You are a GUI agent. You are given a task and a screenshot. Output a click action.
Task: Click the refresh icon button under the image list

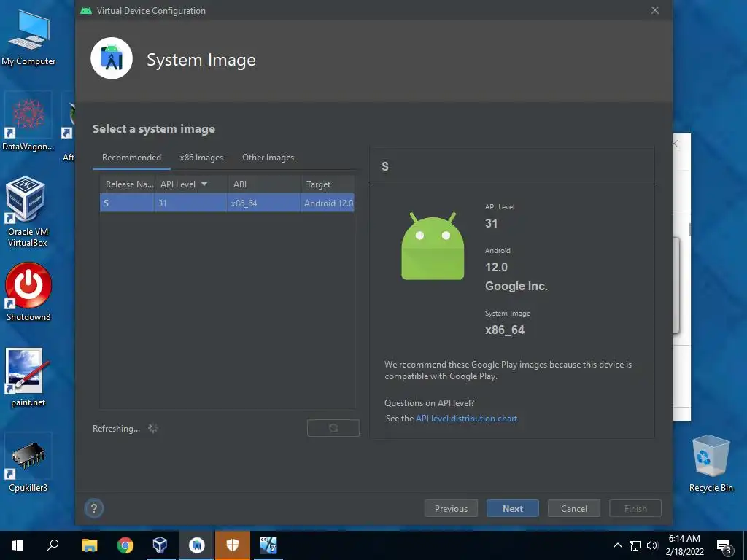tap(333, 428)
